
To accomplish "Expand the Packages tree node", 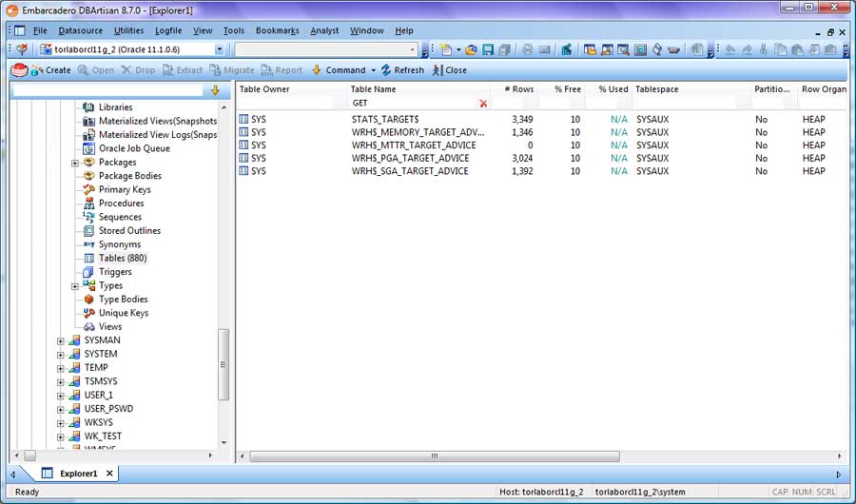I will [x=75, y=163].
